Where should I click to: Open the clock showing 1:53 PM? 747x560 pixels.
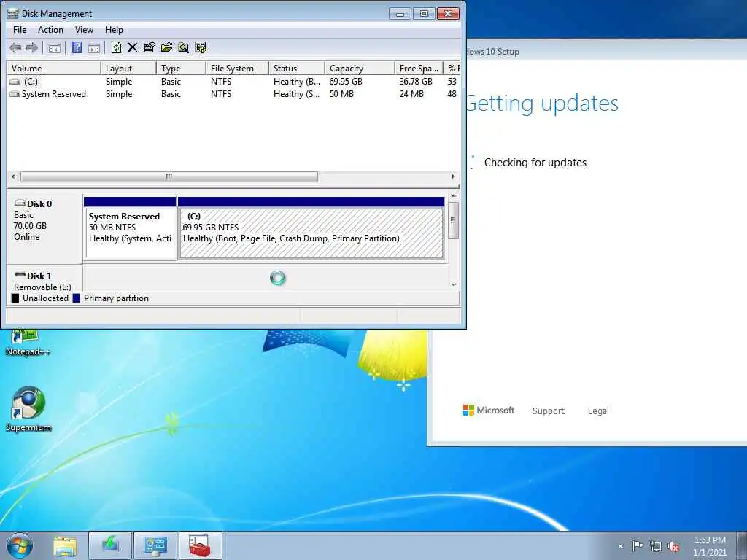710,546
